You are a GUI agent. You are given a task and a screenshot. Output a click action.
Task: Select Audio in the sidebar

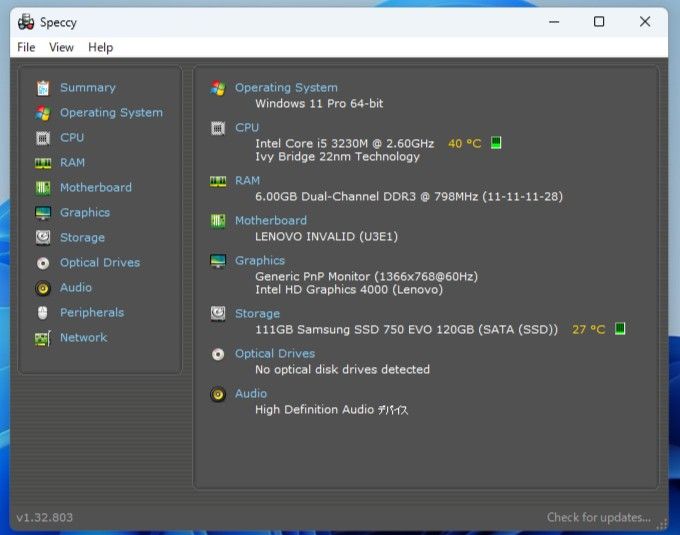click(76, 287)
